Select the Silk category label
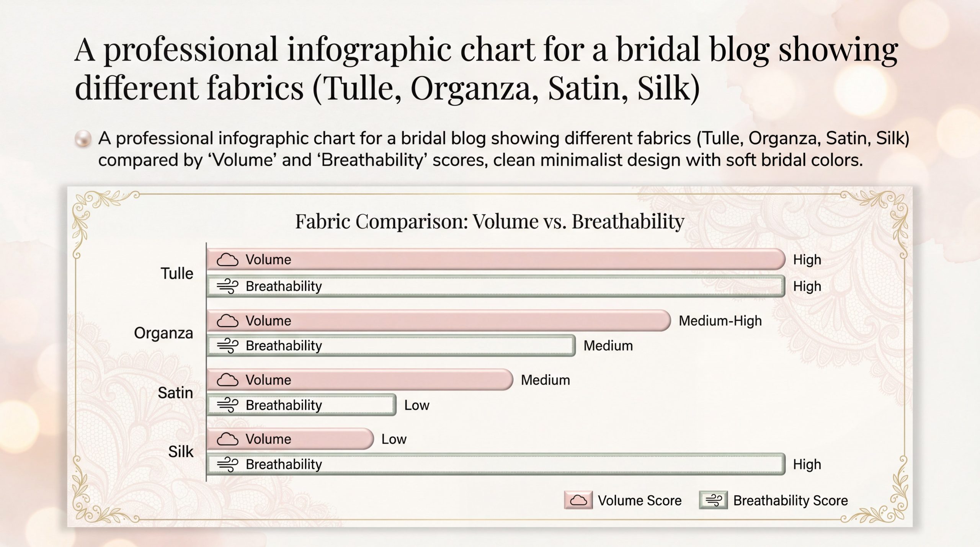Image resolution: width=980 pixels, height=547 pixels. [x=181, y=452]
